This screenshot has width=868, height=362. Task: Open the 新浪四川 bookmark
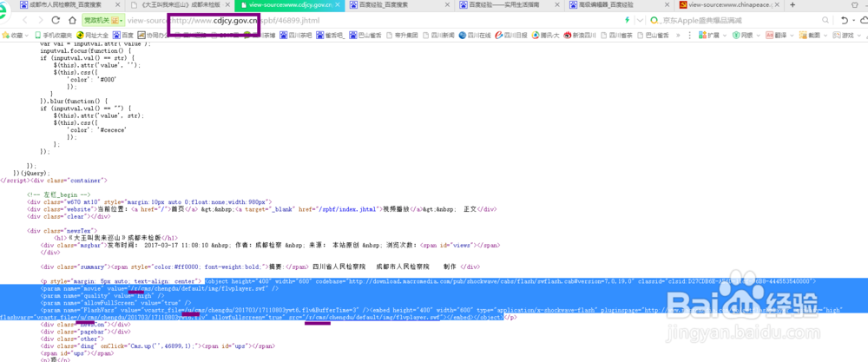580,35
